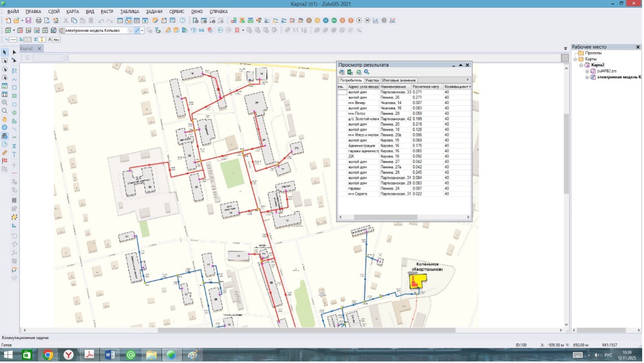Viewport: 644px width, 363px height.
Task: Select the red flag tool
Action: 5,161
